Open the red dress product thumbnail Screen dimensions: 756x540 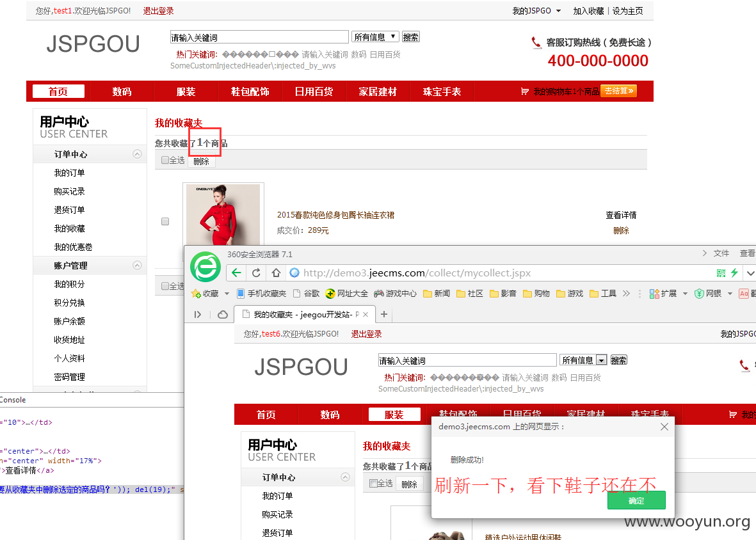(223, 215)
